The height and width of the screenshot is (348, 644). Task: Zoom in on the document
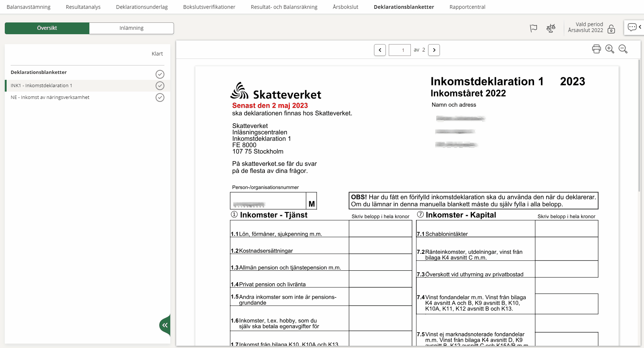(609, 49)
